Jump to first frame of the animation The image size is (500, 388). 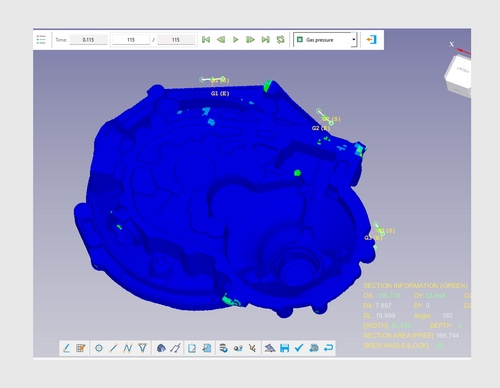[x=206, y=40]
